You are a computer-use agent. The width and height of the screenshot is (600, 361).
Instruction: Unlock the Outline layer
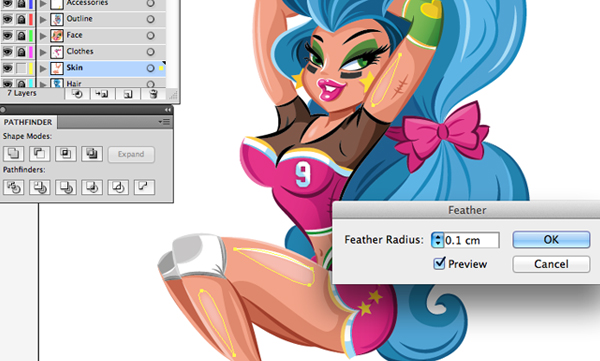click(x=21, y=19)
